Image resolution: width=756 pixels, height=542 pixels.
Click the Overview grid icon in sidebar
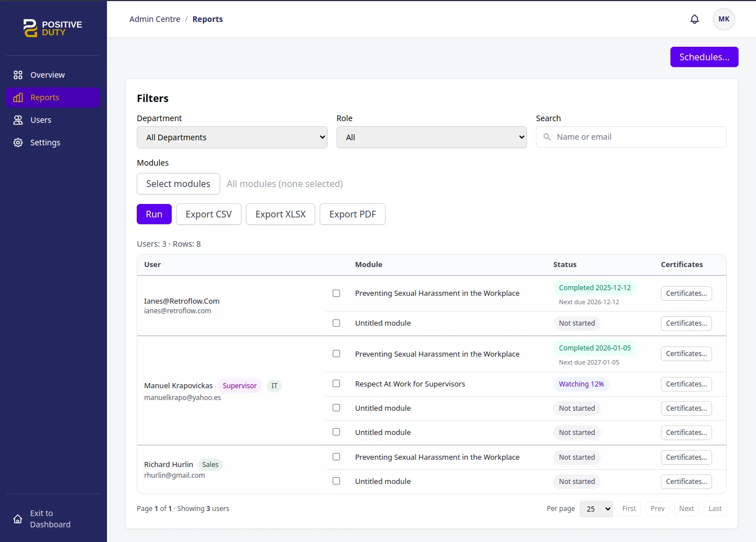(18, 75)
